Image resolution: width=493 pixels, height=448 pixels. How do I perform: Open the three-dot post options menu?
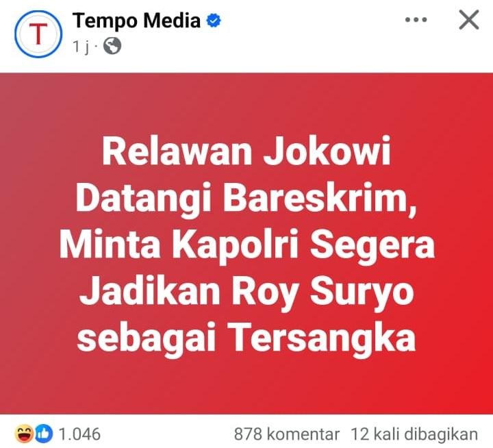[x=416, y=20]
